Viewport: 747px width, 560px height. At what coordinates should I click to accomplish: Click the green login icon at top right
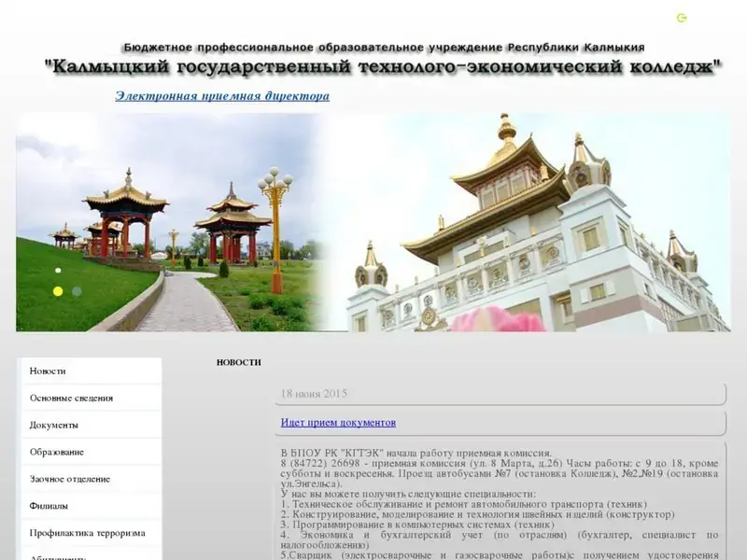pos(682,18)
